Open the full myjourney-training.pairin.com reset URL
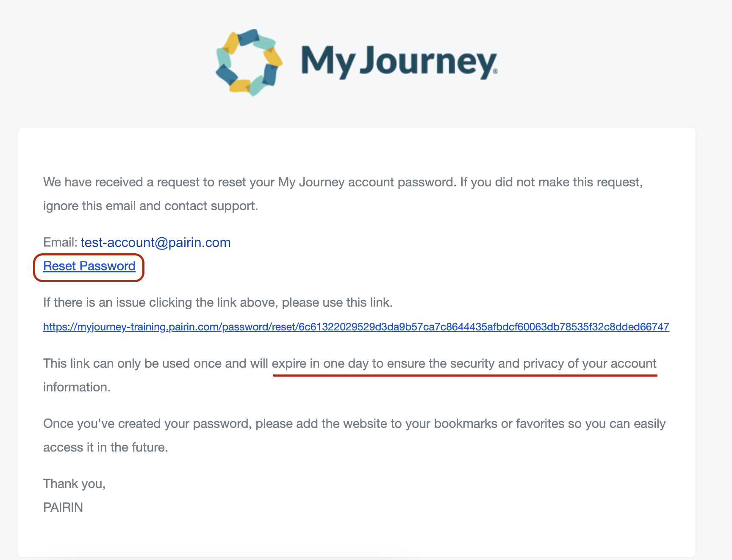 coord(356,327)
